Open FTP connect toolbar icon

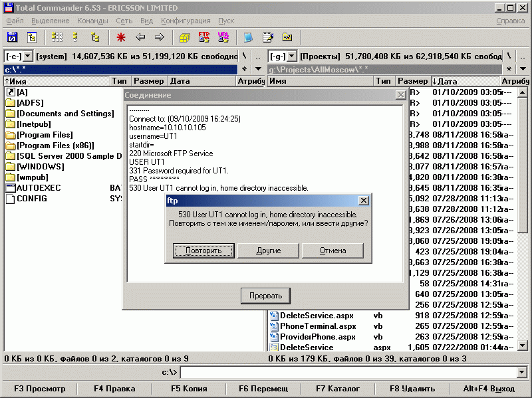[204, 37]
